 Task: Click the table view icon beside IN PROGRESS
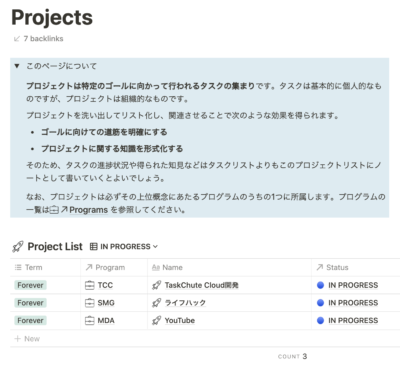pyautogui.click(x=94, y=247)
